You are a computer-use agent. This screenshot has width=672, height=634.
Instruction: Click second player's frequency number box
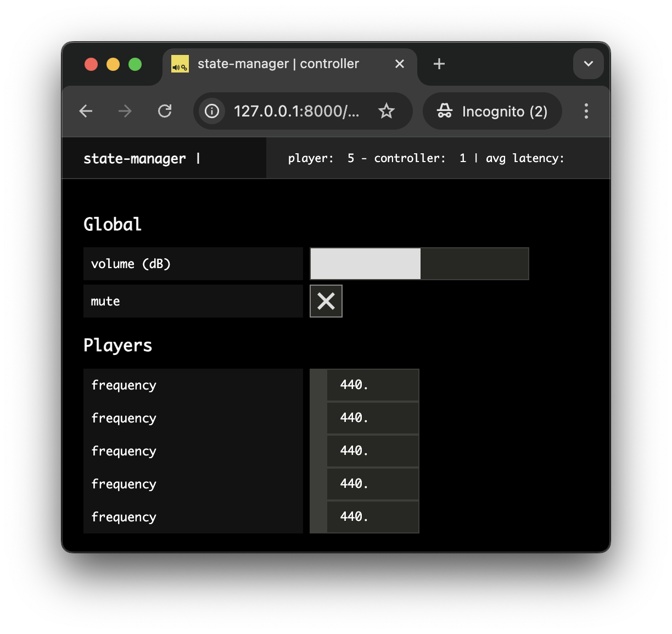372,418
